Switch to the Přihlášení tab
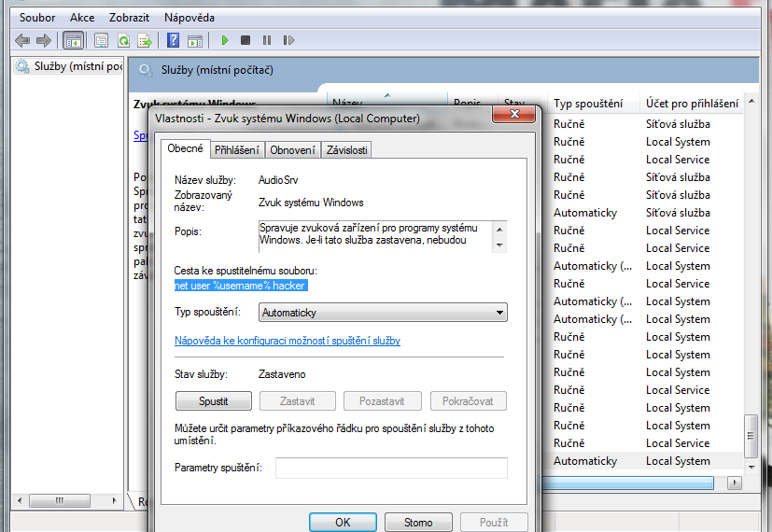 tap(237, 149)
